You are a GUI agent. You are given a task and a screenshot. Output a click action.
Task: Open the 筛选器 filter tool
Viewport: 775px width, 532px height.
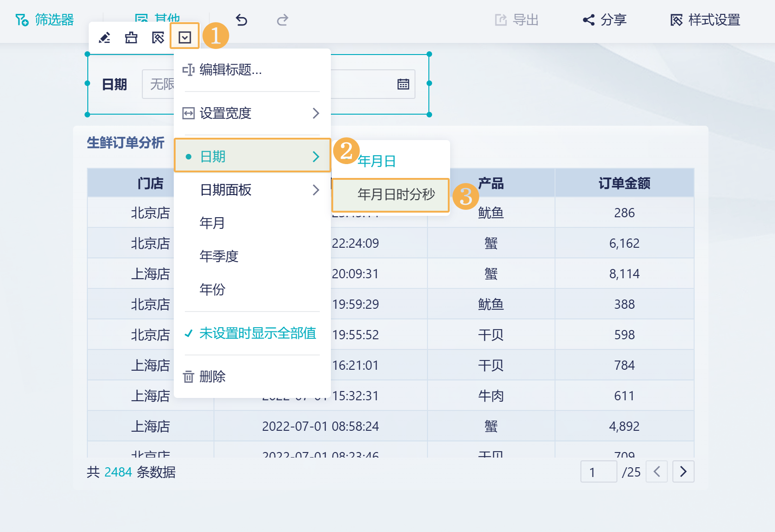pyautogui.click(x=44, y=20)
